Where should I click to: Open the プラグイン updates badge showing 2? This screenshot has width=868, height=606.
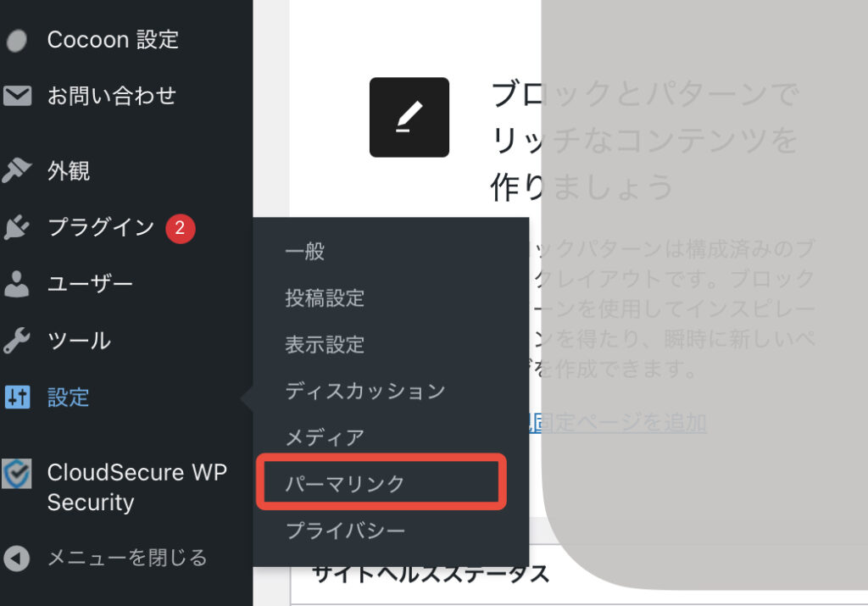click(x=180, y=228)
